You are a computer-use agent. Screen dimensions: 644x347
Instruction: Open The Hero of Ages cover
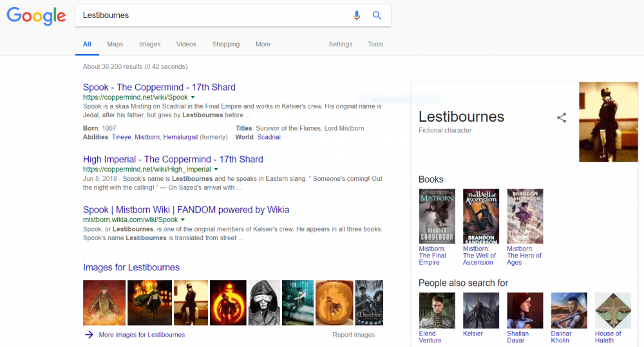coord(525,216)
